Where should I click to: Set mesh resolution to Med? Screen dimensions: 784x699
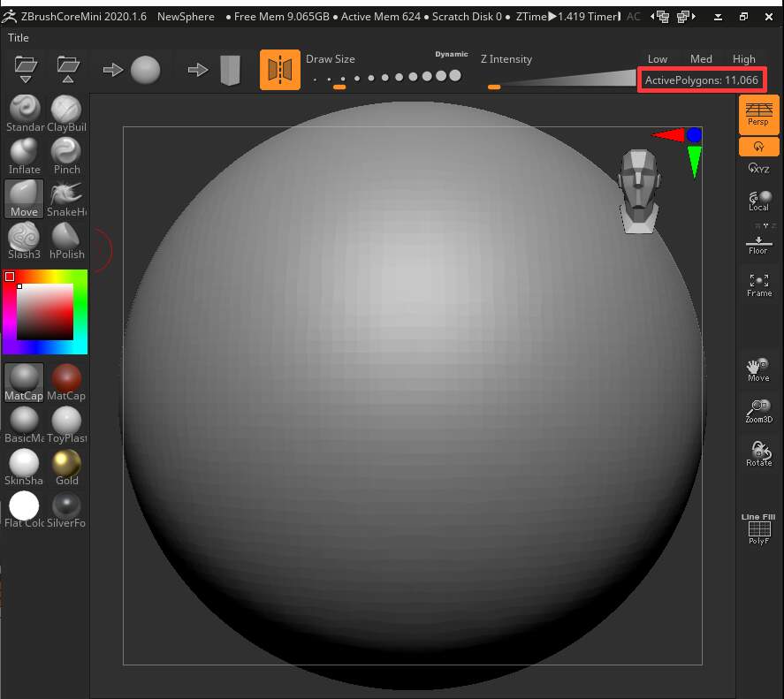point(701,59)
